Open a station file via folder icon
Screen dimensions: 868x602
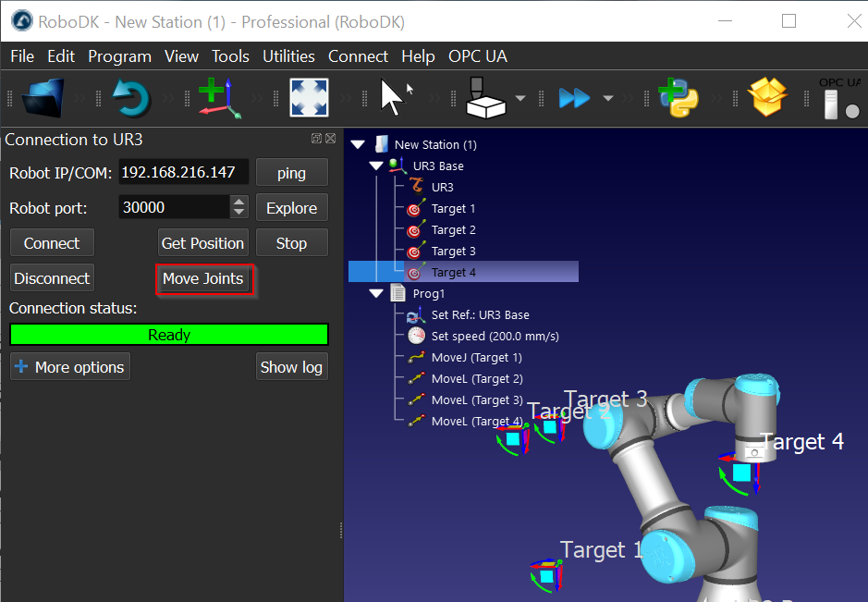[x=43, y=98]
